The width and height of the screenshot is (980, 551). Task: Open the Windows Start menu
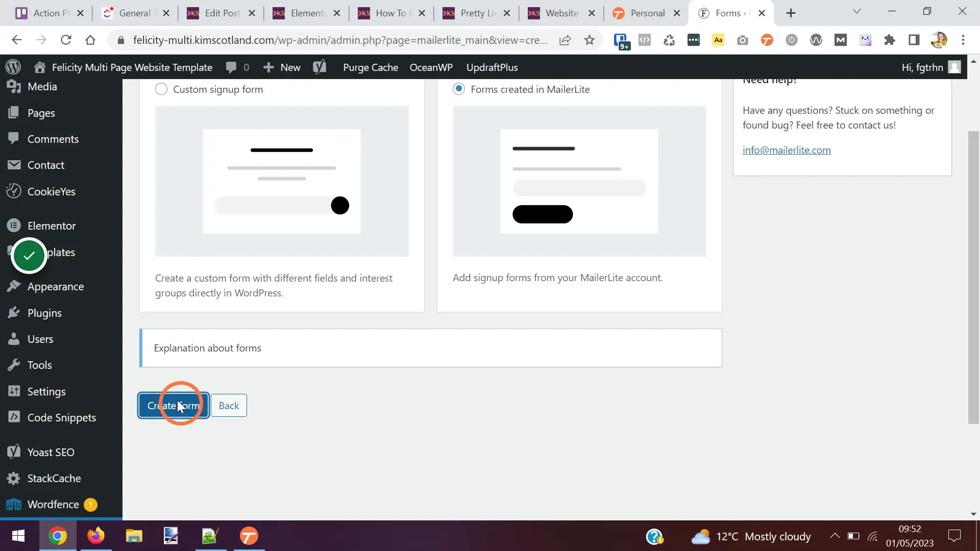[18, 536]
